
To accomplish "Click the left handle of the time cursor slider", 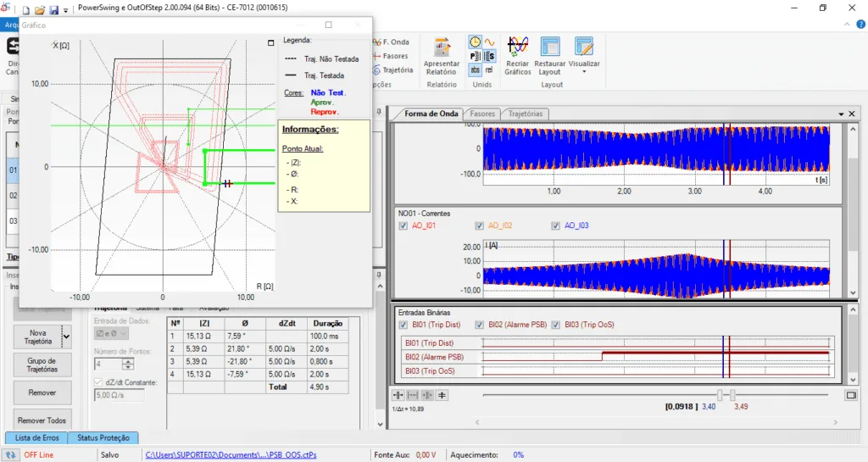I will [721, 395].
